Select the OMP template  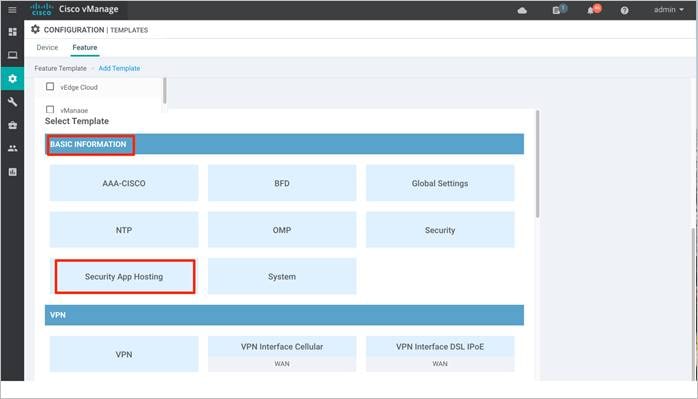point(282,230)
